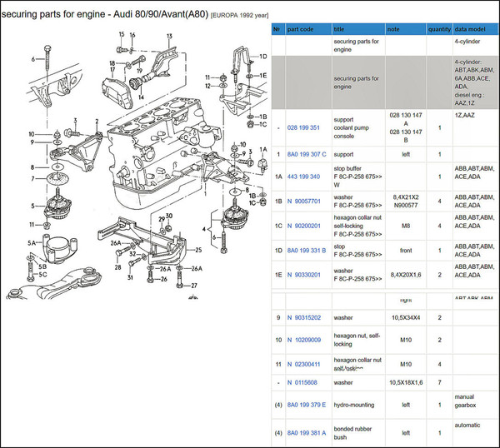
Task: Open self-locking nut N 10209009
Action: (307, 340)
